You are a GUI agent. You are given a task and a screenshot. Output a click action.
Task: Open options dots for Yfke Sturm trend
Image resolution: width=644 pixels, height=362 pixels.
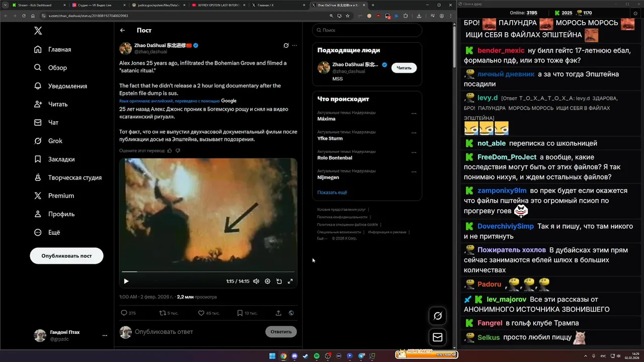tap(414, 133)
